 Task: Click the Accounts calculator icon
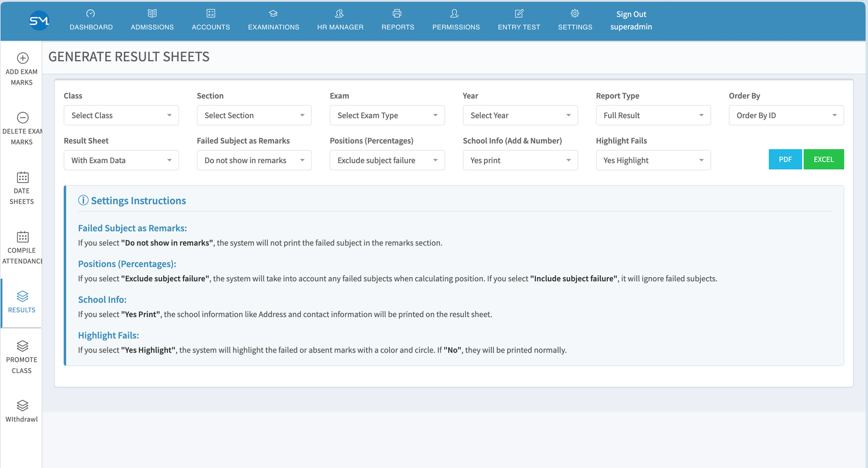pos(211,14)
